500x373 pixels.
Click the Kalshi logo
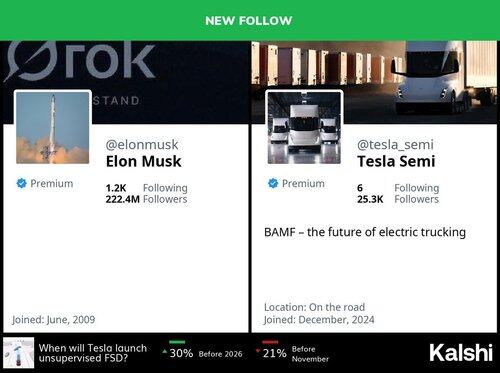coord(461,353)
